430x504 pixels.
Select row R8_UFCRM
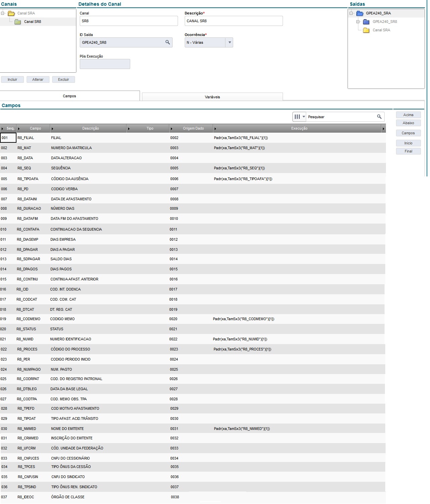click(193, 448)
